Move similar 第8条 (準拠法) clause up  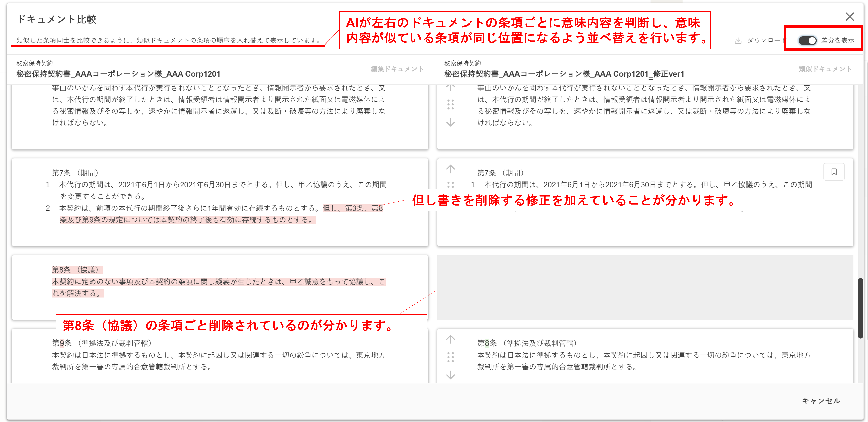(x=451, y=339)
